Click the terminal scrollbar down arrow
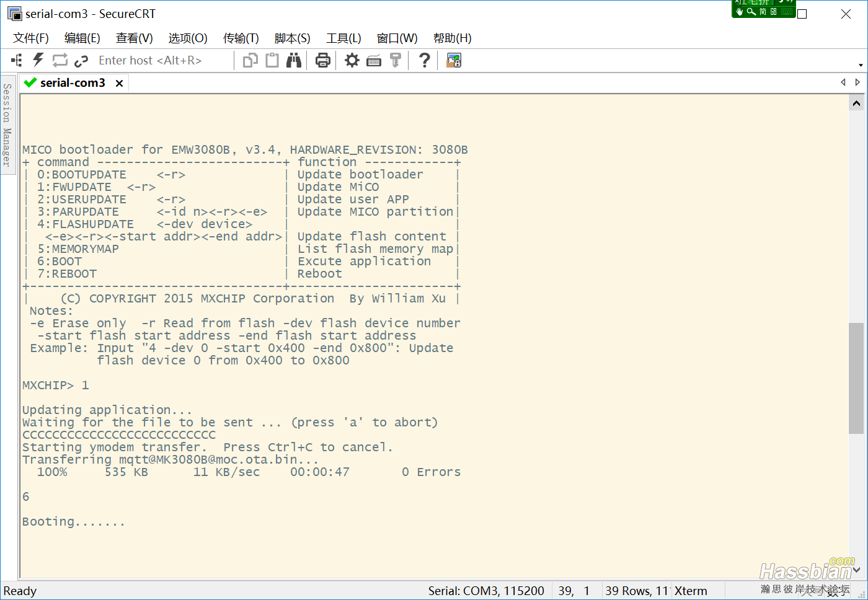 (x=856, y=570)
